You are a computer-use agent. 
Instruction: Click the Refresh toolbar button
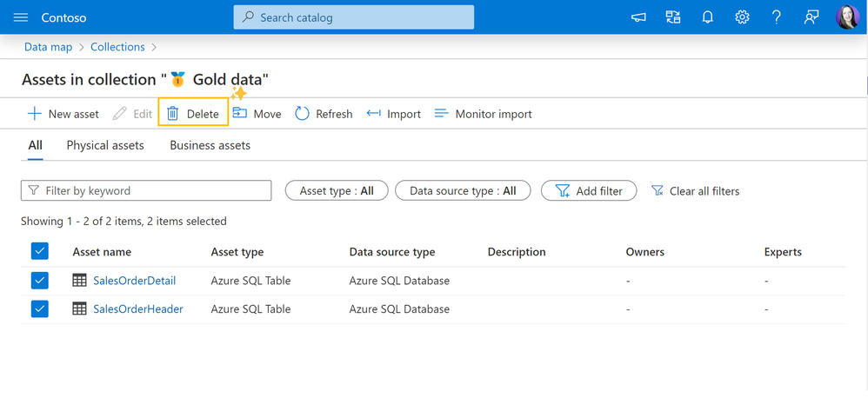tap(324, 114)
